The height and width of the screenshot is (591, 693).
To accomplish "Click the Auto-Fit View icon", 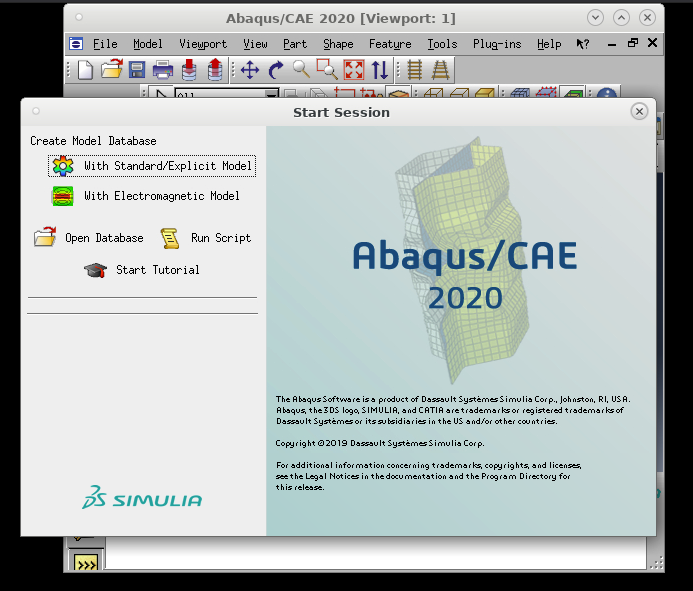I will tap(354, 70).
